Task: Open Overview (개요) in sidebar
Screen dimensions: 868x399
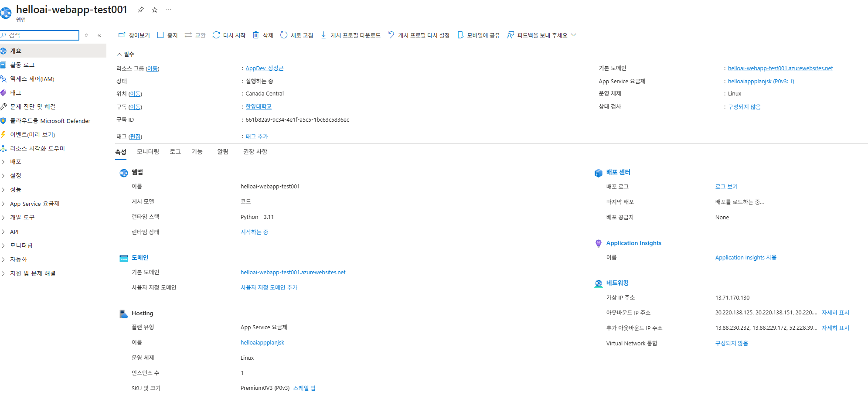Action: point(53,51)
